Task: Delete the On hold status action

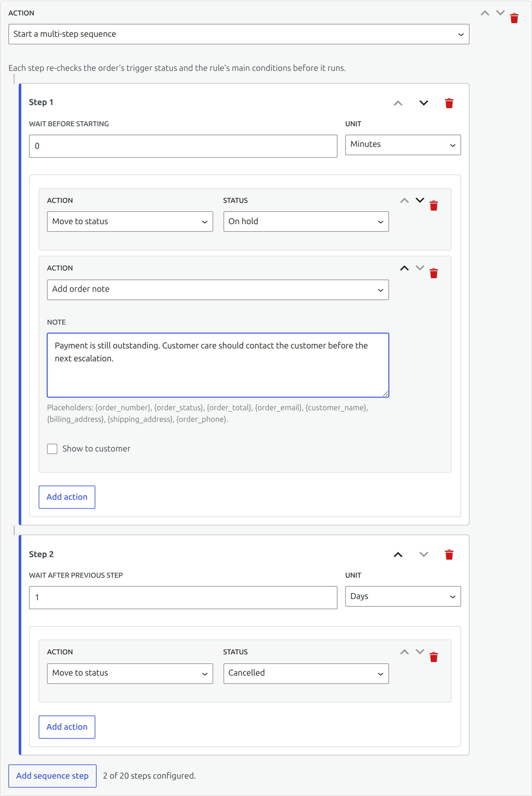Action: tap(433, 205)
